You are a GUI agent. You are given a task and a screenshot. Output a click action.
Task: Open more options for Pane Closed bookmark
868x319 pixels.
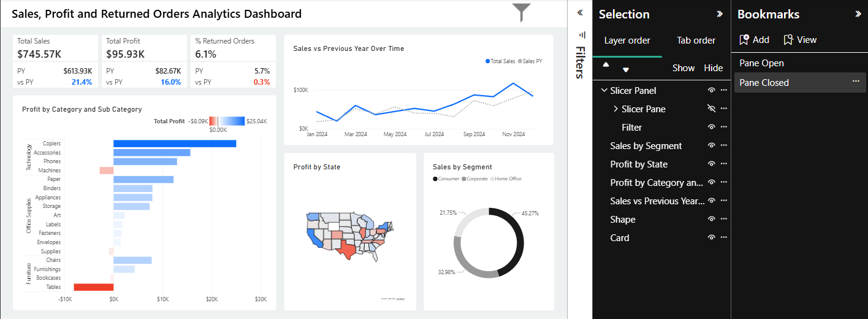click(856, 82)
